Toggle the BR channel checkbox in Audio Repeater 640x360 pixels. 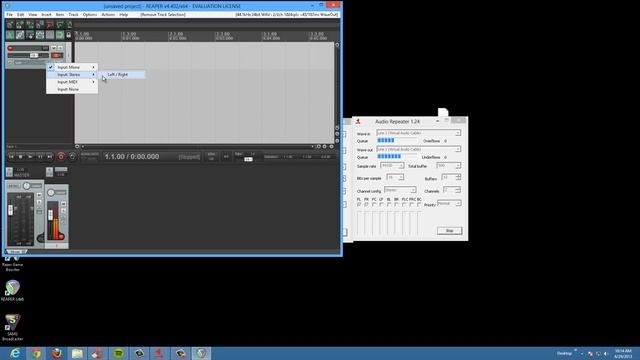click(396, 204)
